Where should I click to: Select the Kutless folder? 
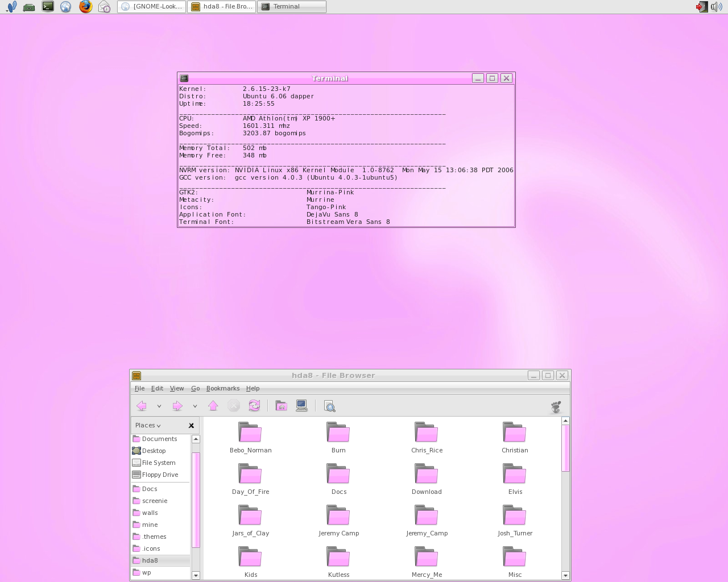(x=338, y=562)
